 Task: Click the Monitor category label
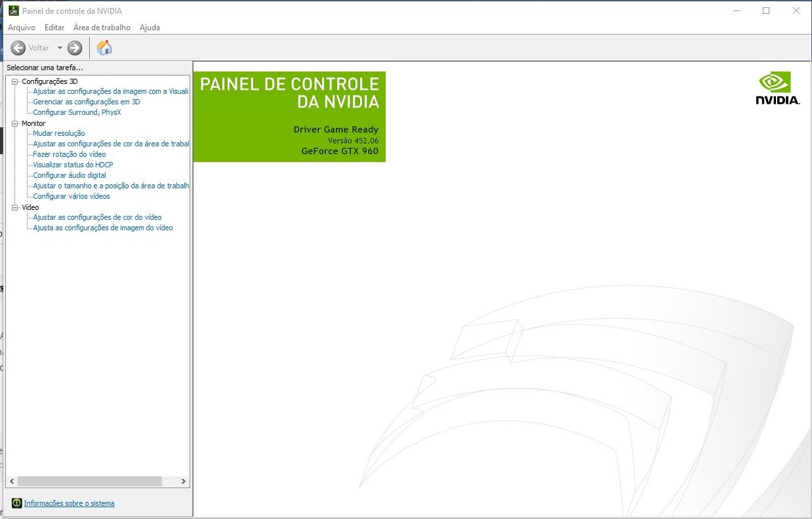(x=33, y=123)
